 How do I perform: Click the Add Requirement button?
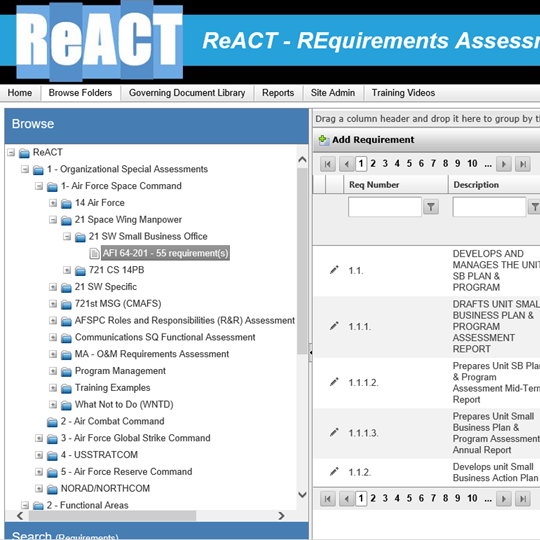point(366,140)
